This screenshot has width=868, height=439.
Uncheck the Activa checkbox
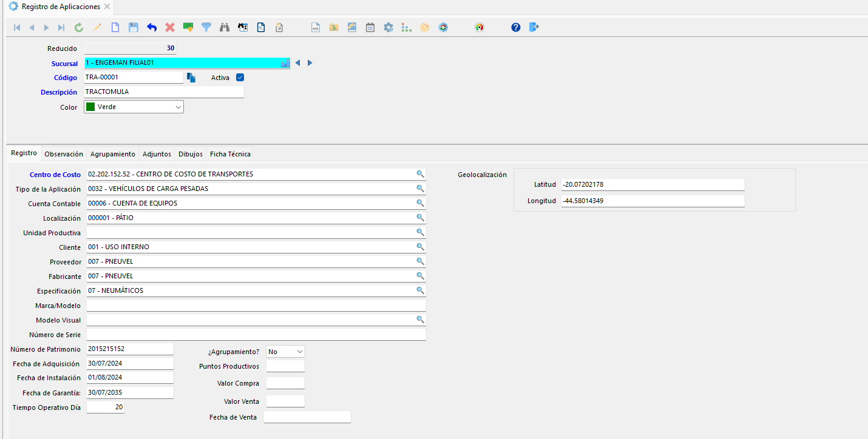click(240, 78)
